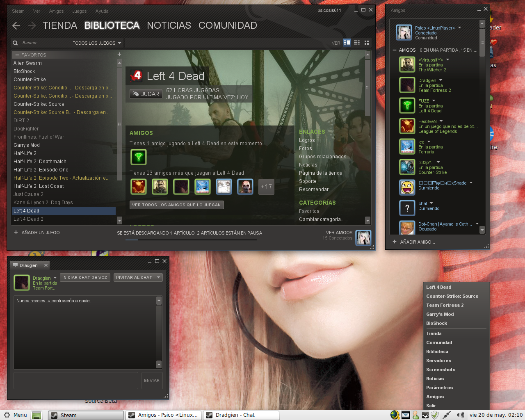Switch library to grid view mode
This screenshot has height=420, width=525.
pos(366,43)
